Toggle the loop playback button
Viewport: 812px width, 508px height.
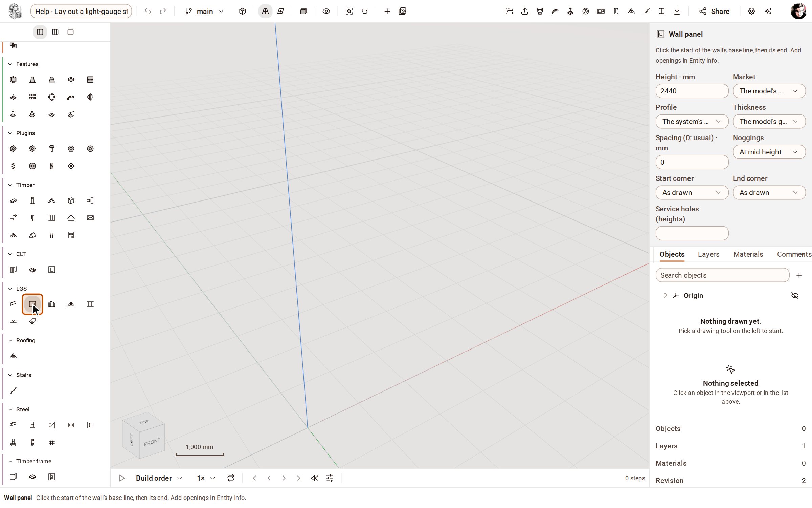pyautogui.click(x=231, y=478)
